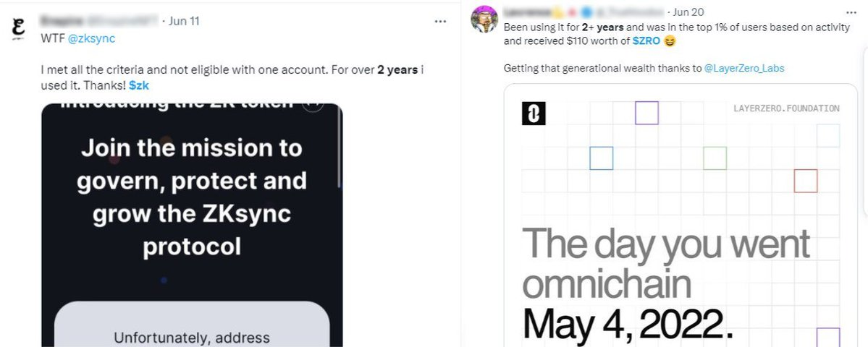Image resolution: width=868 pixels, height=347 pixels.
Task: Click the black 'E' profile avatar
Action: click(x=22, y=33)
